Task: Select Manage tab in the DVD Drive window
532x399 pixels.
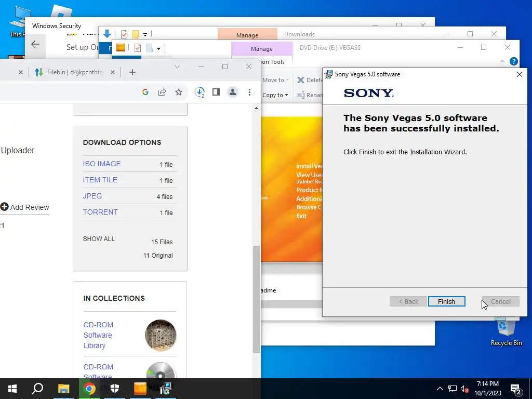Action: (262, 48)
